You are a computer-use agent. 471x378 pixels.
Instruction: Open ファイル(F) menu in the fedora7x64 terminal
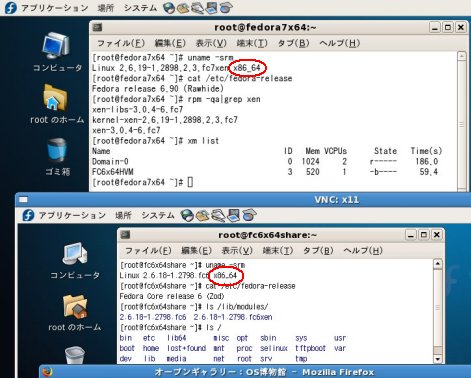pos(121,43)
